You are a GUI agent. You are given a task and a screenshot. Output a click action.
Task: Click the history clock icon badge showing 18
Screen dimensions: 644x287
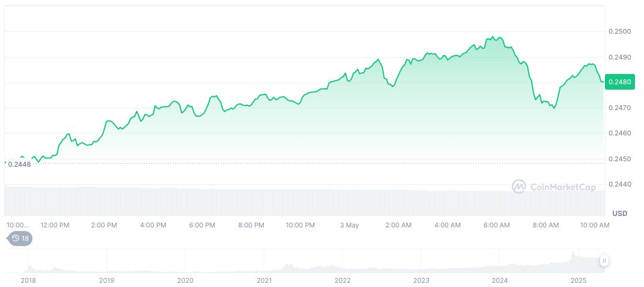click(20, 238)
